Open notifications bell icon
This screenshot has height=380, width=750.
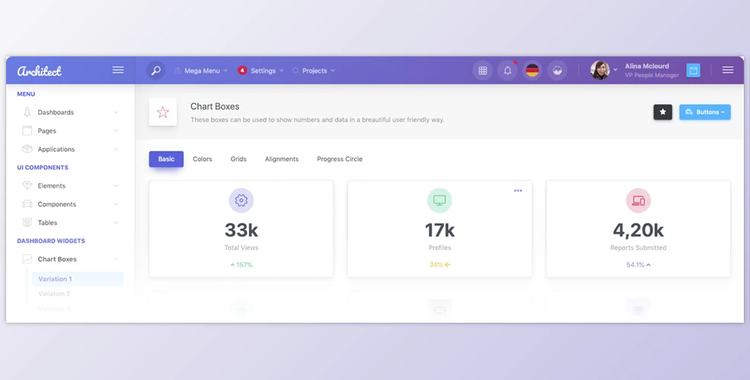point(507,70)
